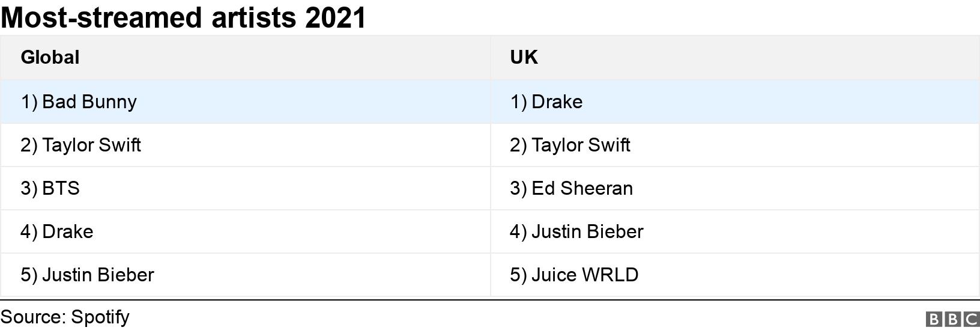The image size is (980, 333).
Task: Select the Global column header
Action: click(50, 57)
